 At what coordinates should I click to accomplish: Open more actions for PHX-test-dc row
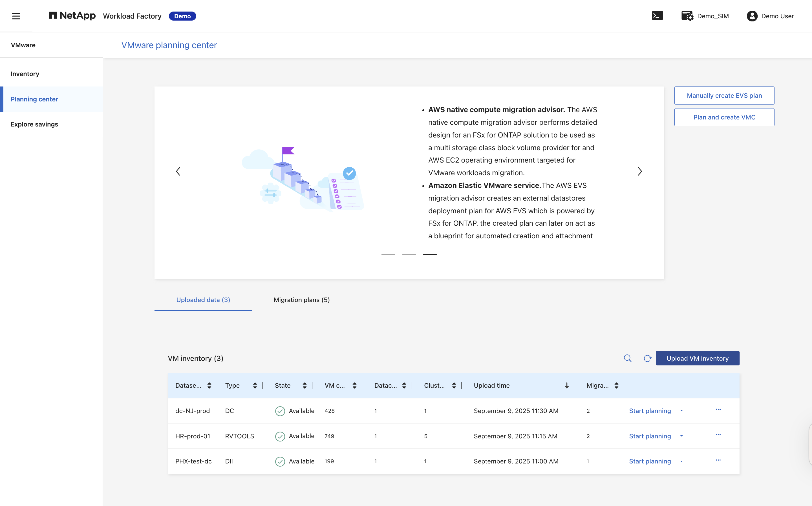(718, 460)
